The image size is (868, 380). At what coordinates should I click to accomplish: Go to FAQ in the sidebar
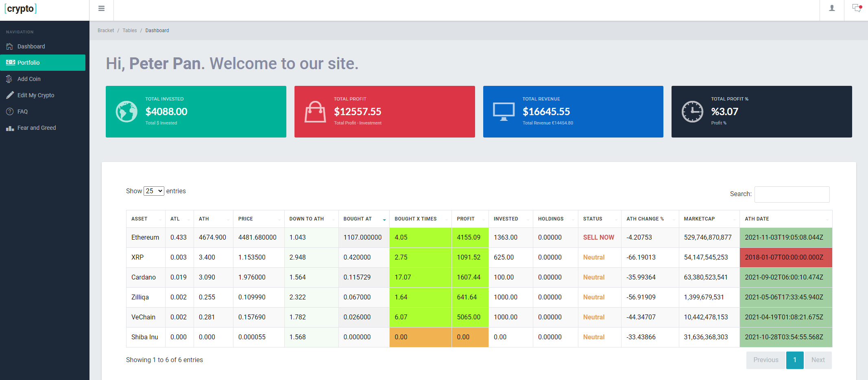click(22, 111)
